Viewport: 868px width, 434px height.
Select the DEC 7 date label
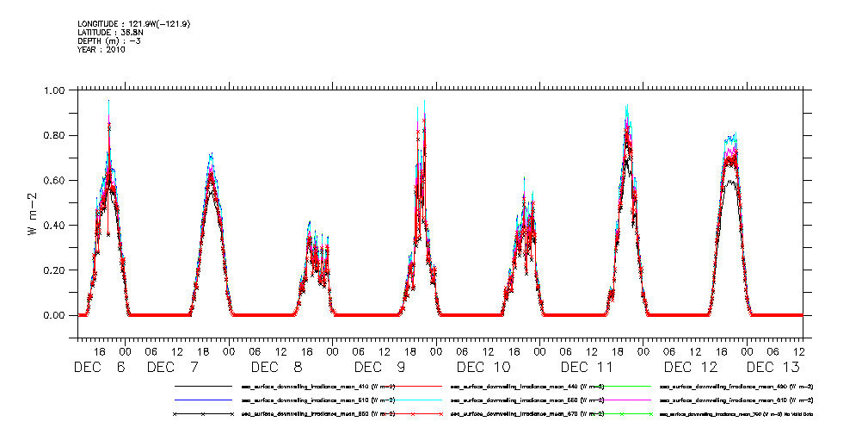173,367
